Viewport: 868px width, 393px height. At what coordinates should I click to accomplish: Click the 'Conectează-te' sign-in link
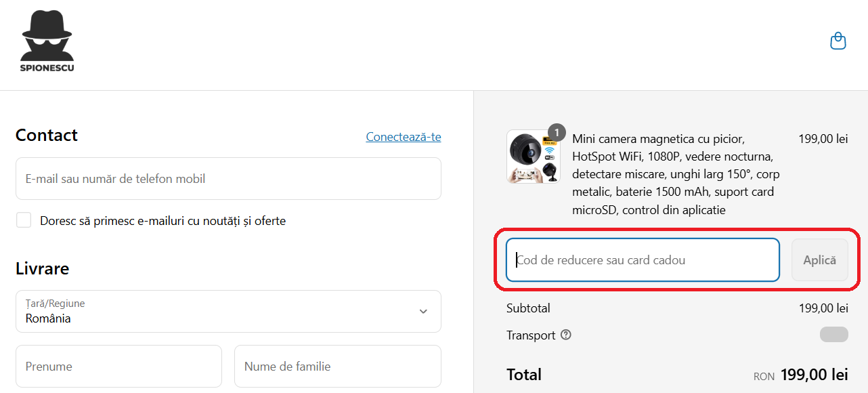click(x=404, y=136)
